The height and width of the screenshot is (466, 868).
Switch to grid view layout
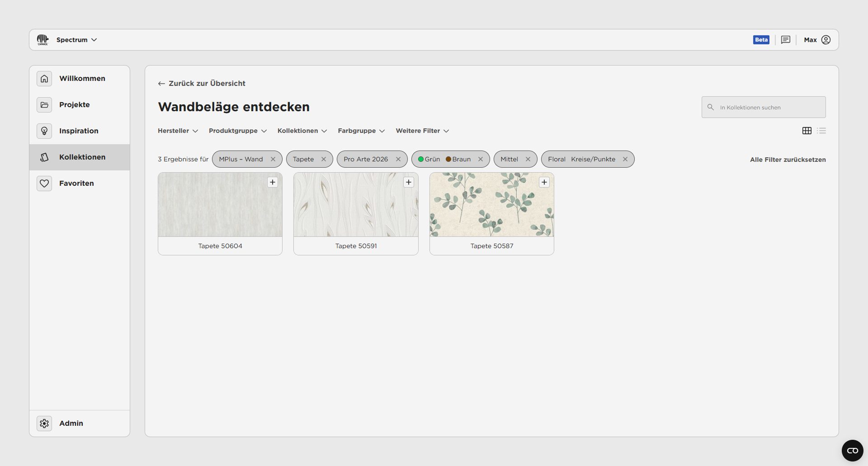pyautogui.click(x=807, y=131)
